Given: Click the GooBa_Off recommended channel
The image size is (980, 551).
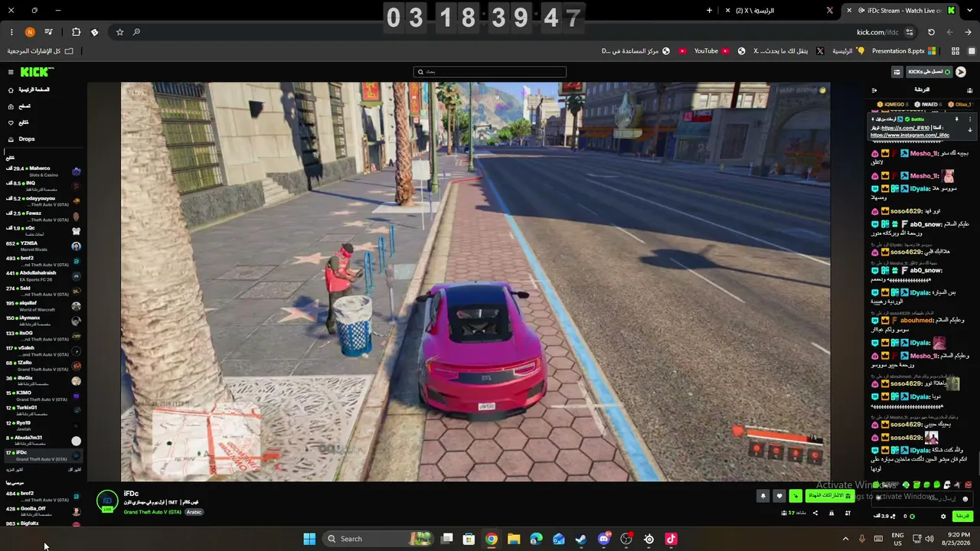Looking at the screenshot, I should click(44, 510).
